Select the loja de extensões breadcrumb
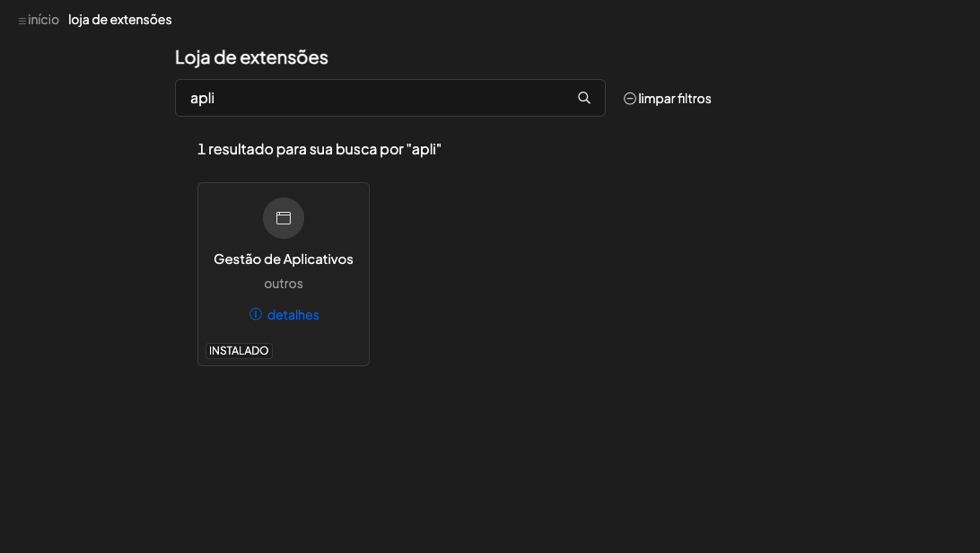Screen dimensions: 980x553 click(x=120, y=20)
